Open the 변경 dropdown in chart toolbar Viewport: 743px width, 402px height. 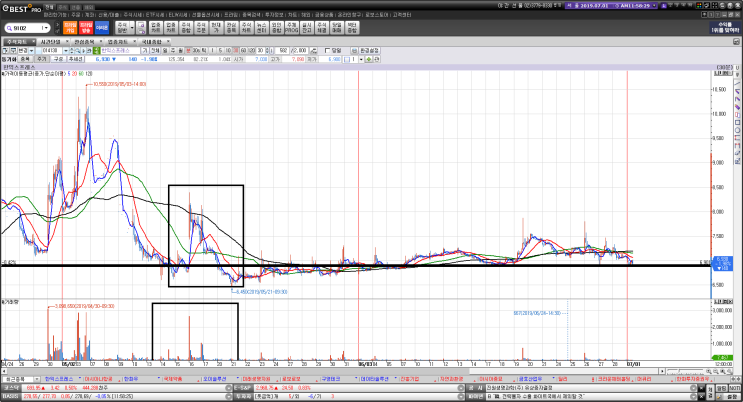[x=31, y=50]
